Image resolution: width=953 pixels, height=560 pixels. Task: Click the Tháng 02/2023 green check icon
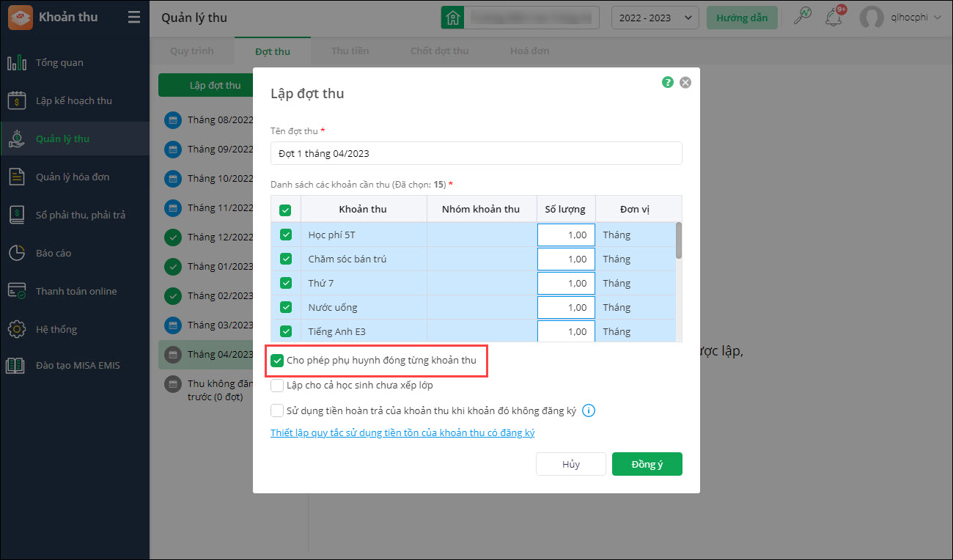point(172,295)
